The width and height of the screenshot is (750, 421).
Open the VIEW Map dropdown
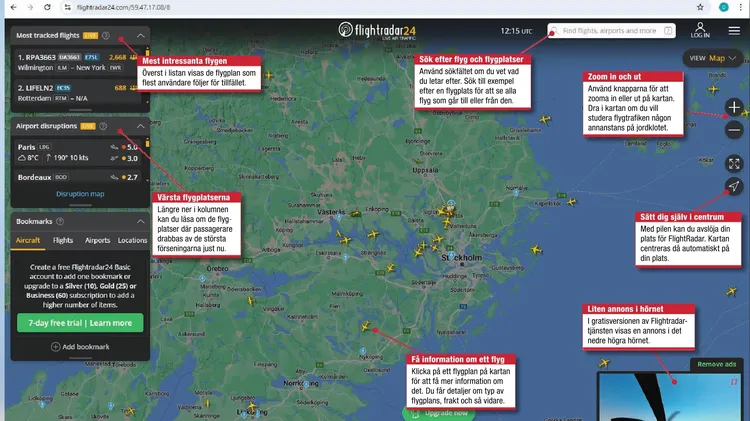(x=713, y=58)
